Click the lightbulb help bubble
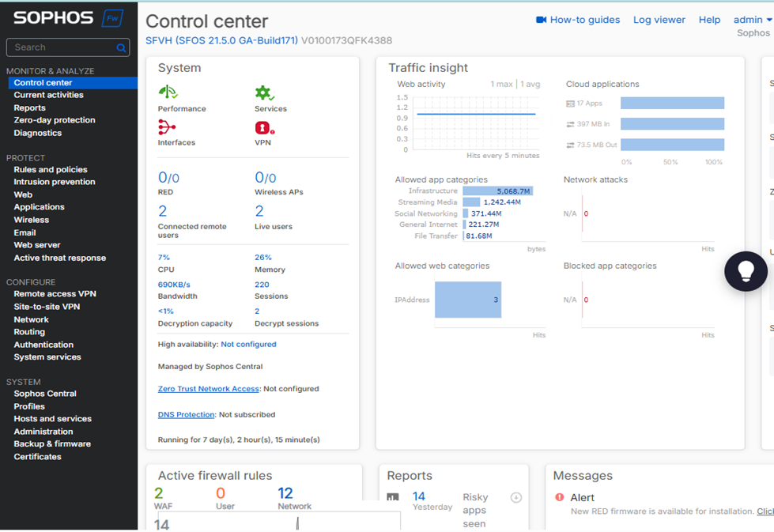 tap(746, 270)
